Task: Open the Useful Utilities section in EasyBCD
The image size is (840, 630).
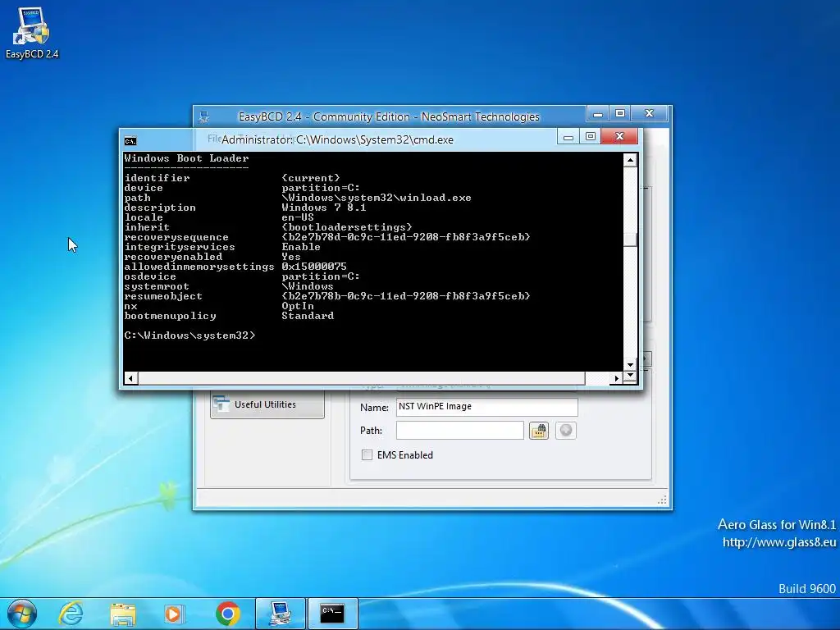Action: click(x=267, y=404)
